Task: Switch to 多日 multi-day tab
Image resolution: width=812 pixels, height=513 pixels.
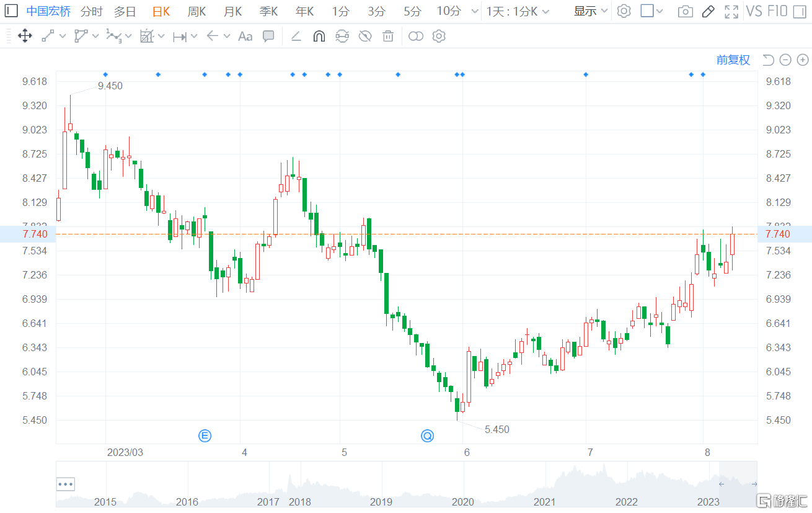Action: pos(125,11)
